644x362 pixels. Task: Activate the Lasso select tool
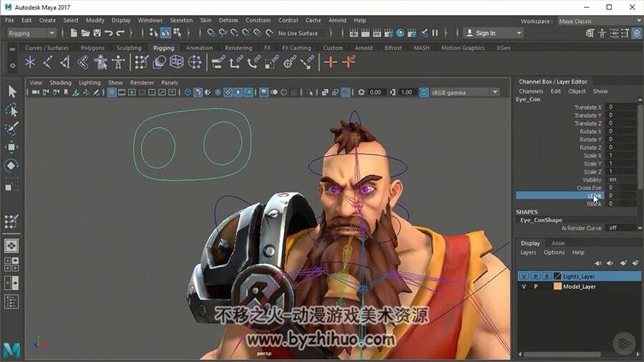click(11, 109)
